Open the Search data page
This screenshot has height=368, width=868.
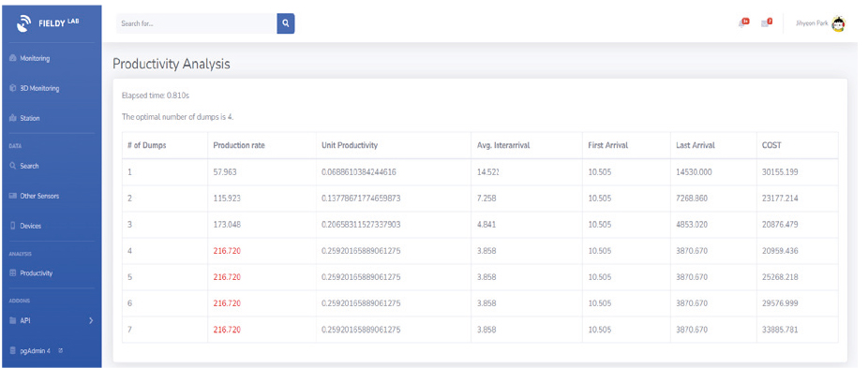(29, 166)
